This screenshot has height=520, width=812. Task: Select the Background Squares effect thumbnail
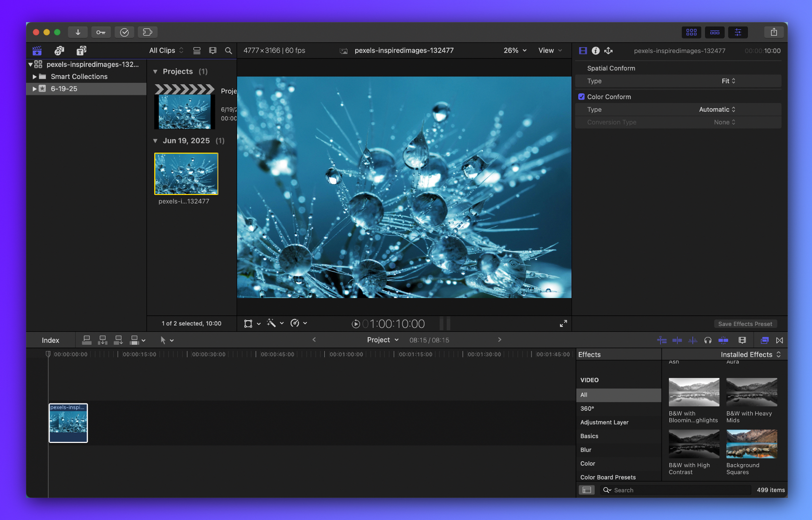(x=751, y=444)
